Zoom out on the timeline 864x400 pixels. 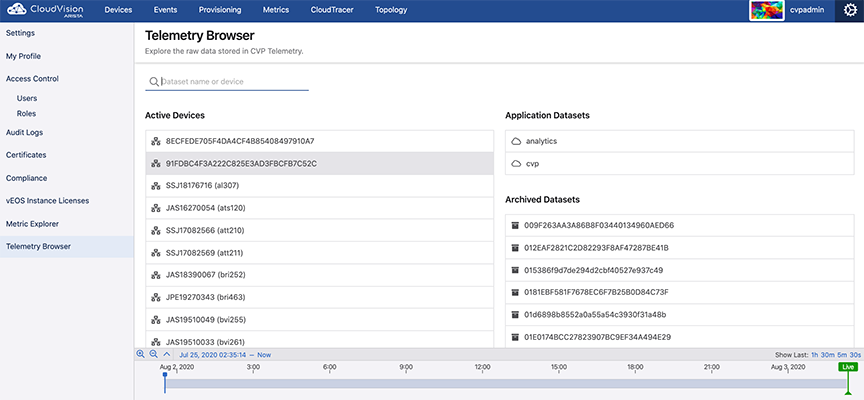(154, 354)
